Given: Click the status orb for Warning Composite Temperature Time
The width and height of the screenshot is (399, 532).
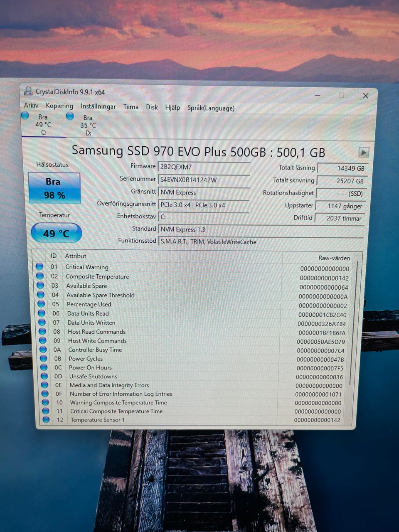Looking at the screenshot, I should click(x=46, y=402).
